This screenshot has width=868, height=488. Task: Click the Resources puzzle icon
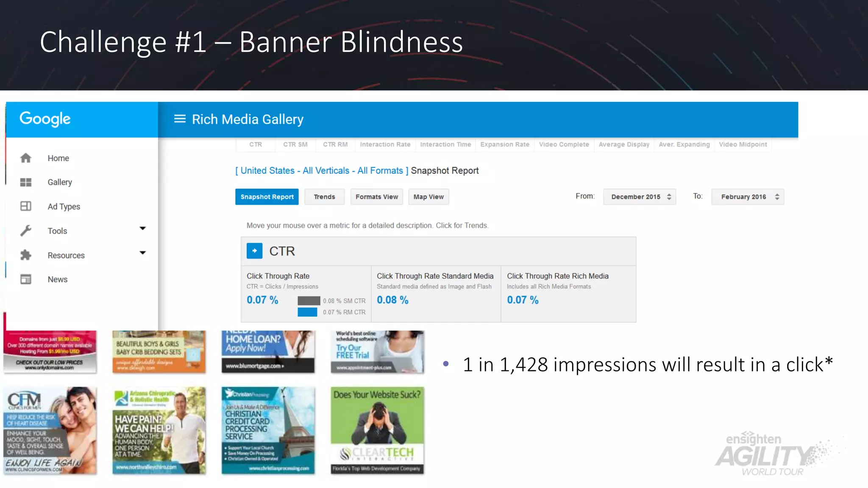point(26,255)
